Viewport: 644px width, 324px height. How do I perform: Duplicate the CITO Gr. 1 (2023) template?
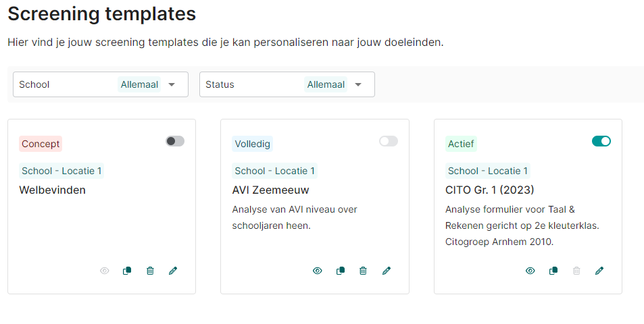(x=553, y=271)
